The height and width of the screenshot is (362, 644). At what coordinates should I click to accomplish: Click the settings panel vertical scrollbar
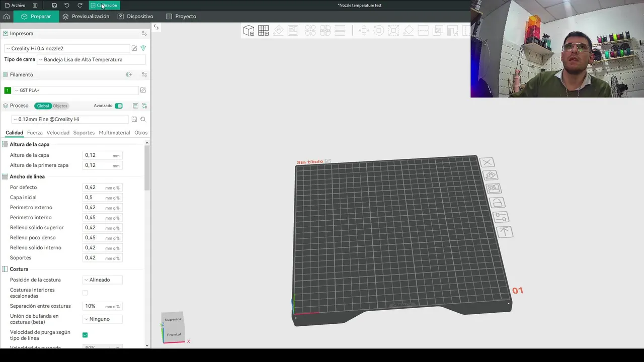pos(147,168)
